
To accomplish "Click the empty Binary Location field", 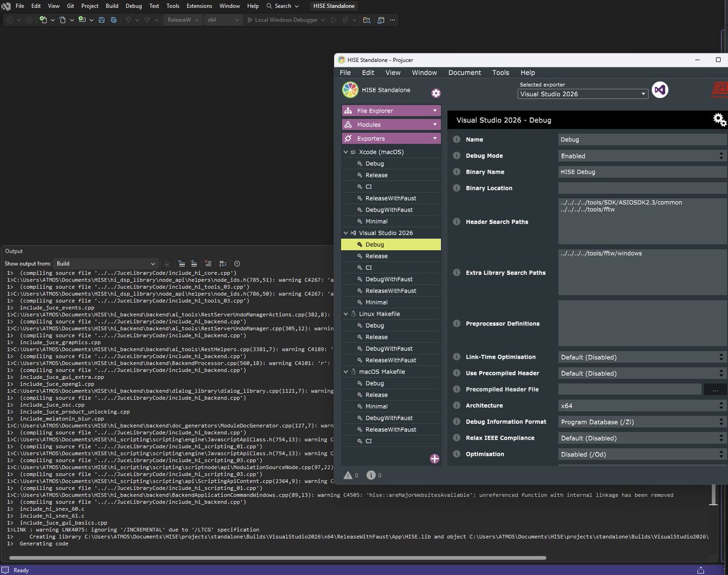I will click(x=642, y=188).
